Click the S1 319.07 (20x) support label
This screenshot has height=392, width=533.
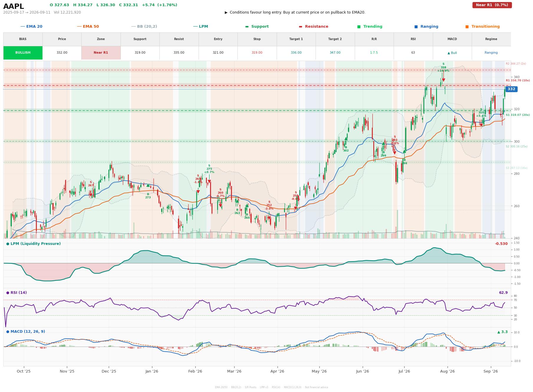518,115
